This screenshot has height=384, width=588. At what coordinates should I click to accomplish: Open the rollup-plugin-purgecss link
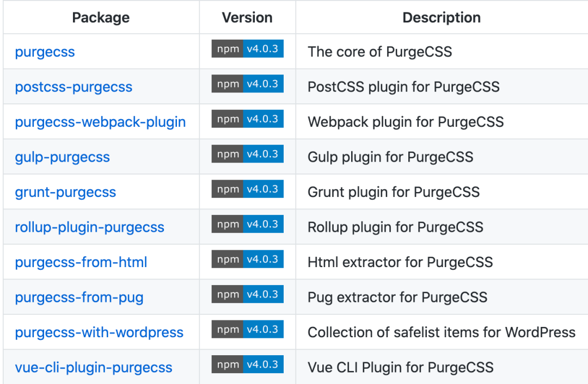tap(89, 227)
